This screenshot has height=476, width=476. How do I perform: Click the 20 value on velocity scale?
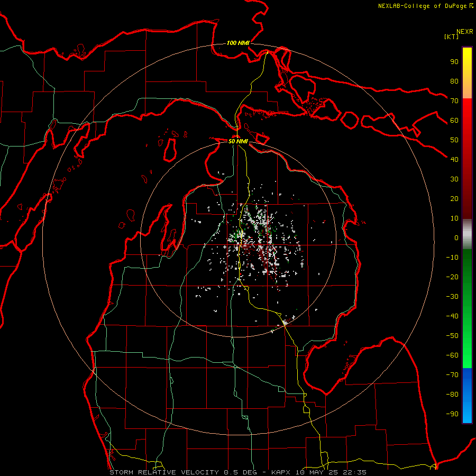pyautogui.click(x=454, y=198)
